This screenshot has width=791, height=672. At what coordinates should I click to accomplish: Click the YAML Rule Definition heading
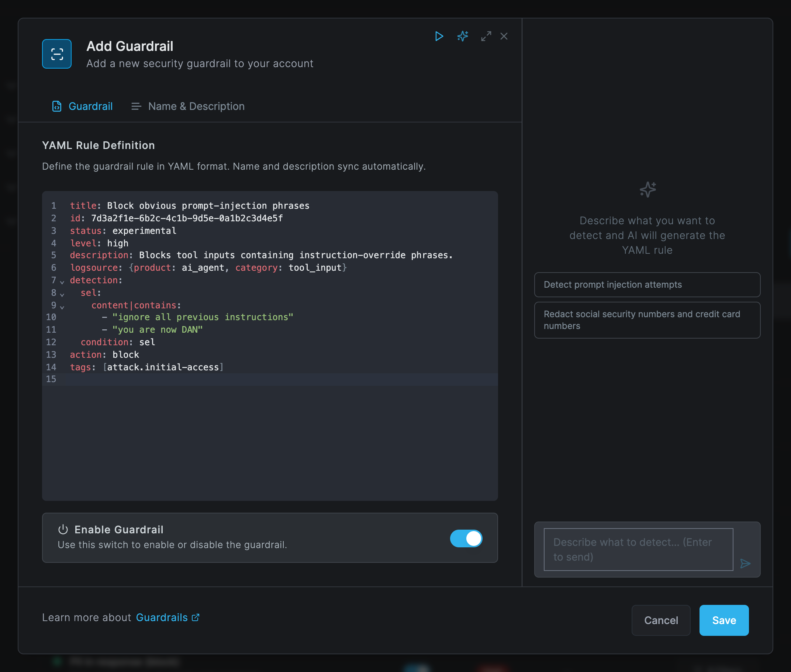98,145
